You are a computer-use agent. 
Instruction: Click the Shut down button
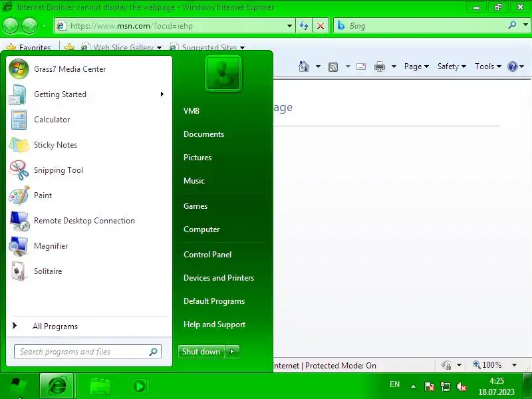coord(201,352)
